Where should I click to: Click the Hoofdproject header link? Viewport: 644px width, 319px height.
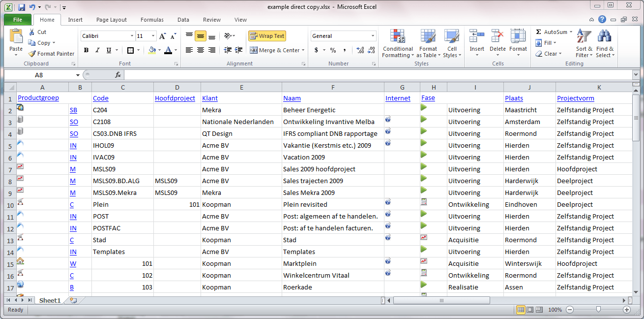tap(175, 98)
